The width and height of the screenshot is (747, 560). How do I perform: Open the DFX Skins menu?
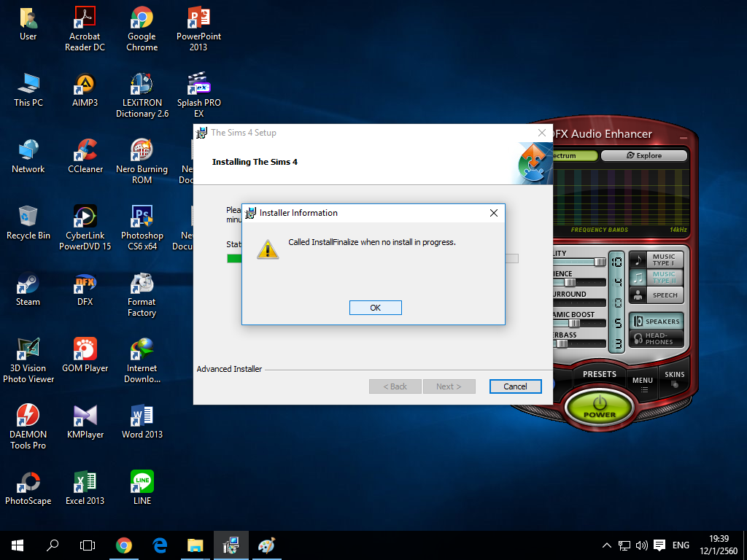(675, 379)
